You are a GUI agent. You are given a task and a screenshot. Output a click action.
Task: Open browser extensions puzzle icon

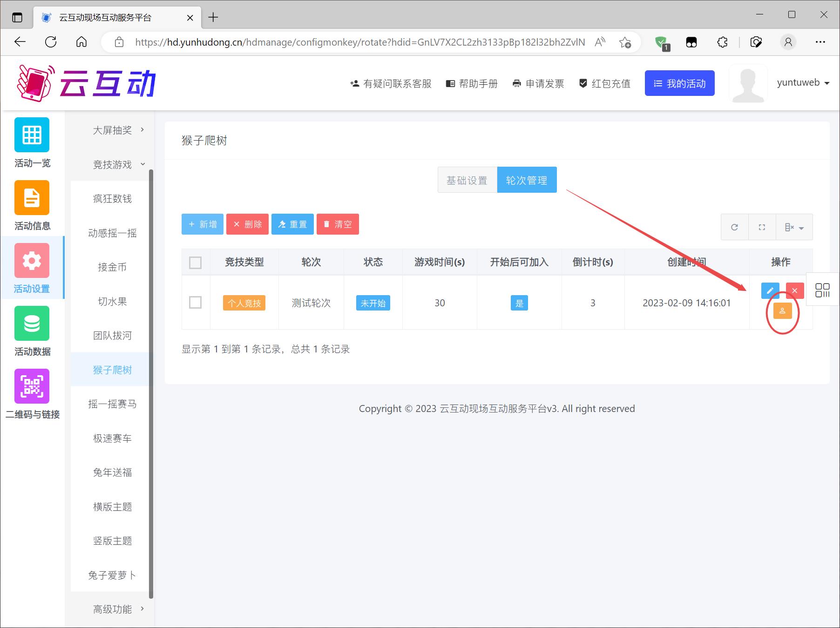722,42
